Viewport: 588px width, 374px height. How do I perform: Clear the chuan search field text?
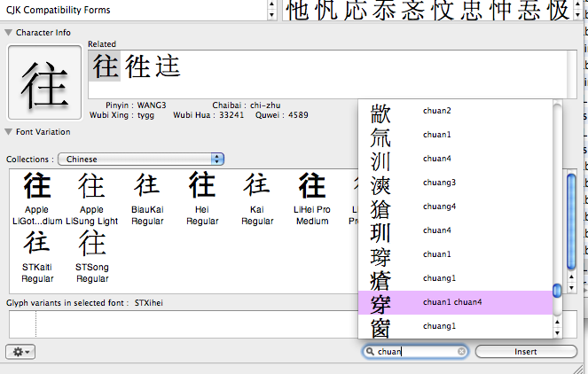(x=461, y=352)
